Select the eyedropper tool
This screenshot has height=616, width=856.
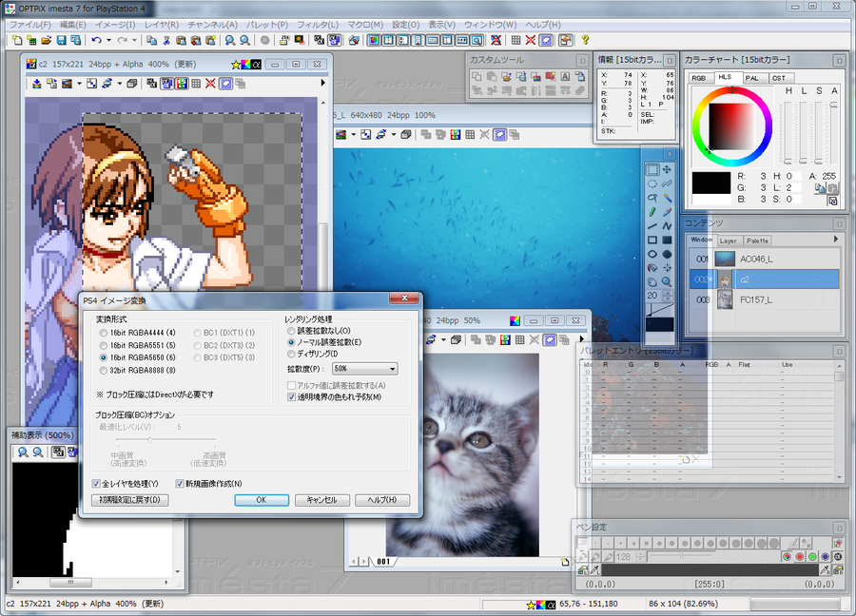(x=667, y=212)
